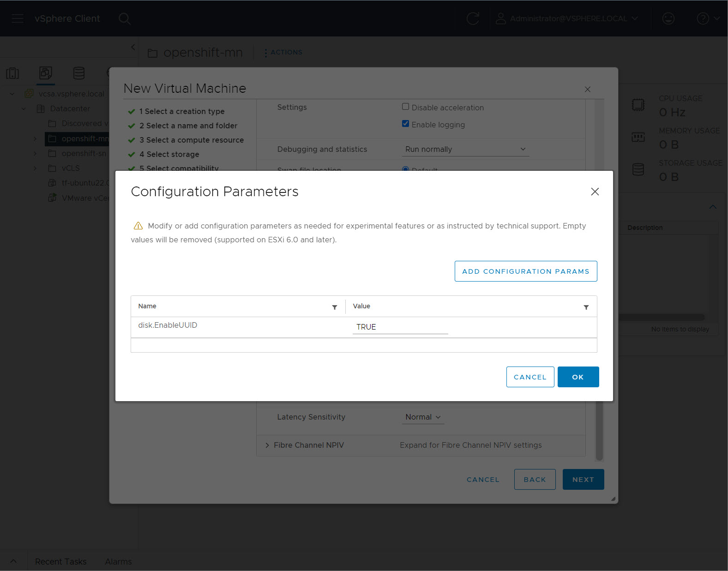Filter the Name column
Screen dimensions: 728x571
coord(335,307)
